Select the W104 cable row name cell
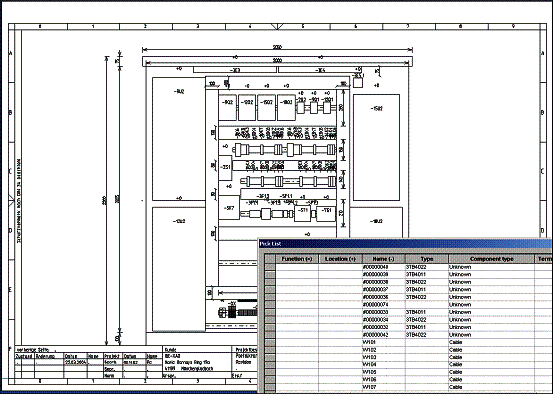The width and height of the screenshot is (553, 394). pyautogui.click(x=383, y=365)
